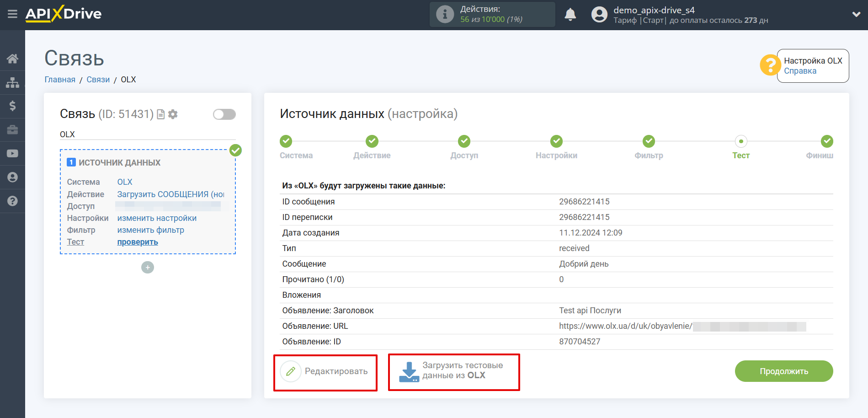Click the actions info icon
This screenshot has height=418, width=868.
(444, 14)
